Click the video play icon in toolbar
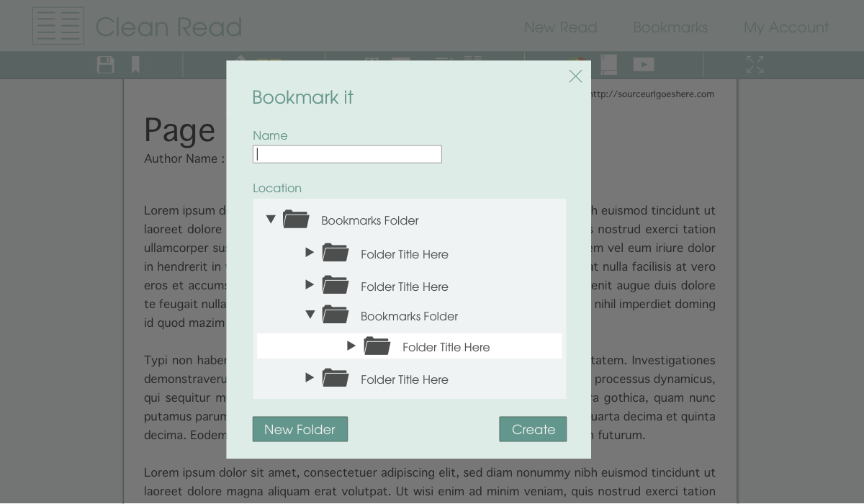 (644, 65)
